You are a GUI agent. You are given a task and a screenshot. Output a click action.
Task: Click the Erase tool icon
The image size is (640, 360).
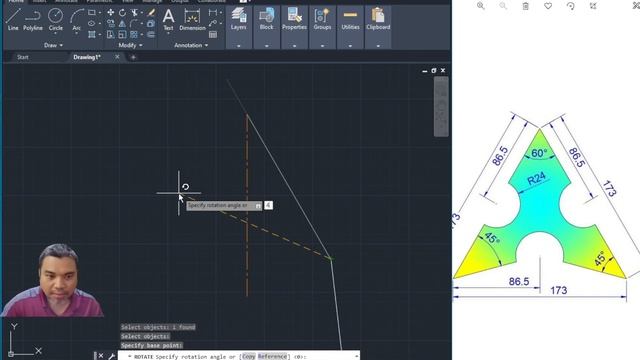151,13
